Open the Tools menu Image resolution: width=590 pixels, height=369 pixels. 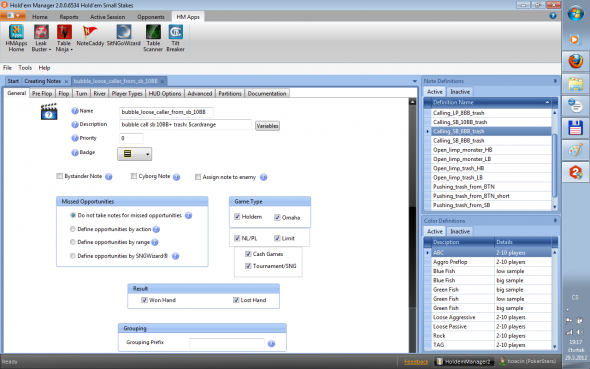(x=25, y=68)
